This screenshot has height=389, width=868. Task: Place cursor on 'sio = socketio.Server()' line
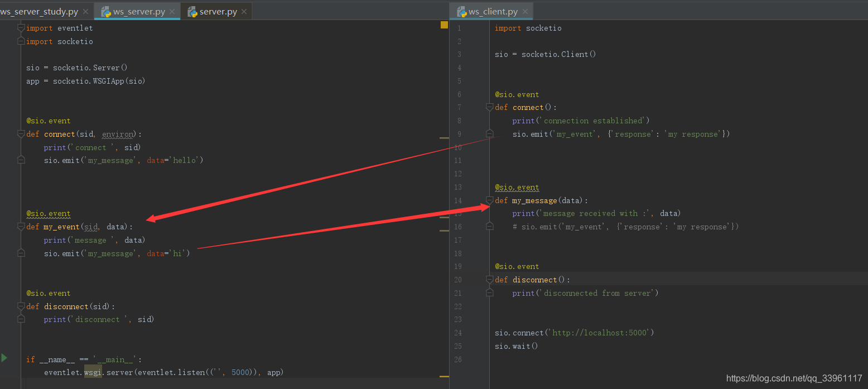77,68
